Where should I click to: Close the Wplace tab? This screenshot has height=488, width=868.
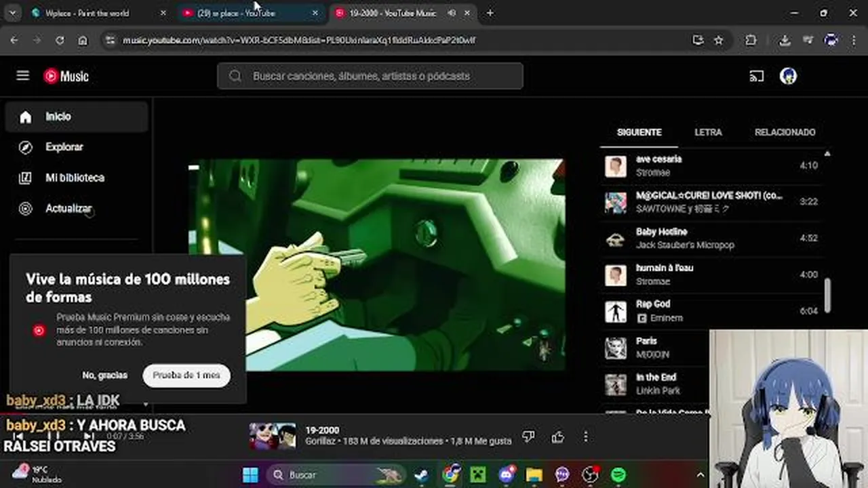(163, 13)
